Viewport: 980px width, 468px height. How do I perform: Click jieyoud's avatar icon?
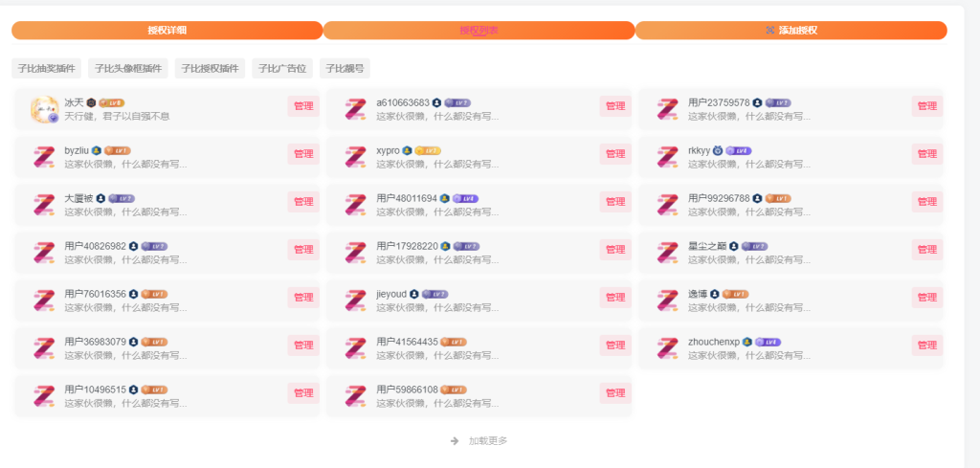tap(356, 301)
